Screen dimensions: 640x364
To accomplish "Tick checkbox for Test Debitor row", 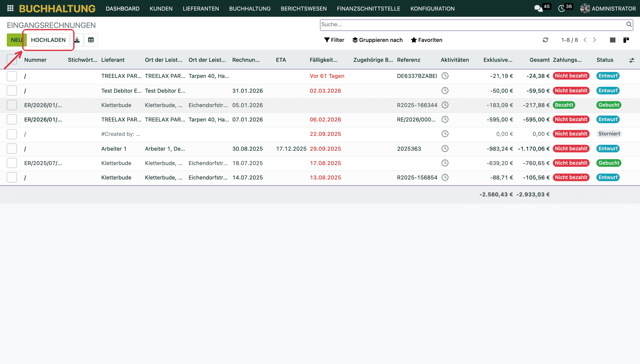I will pos(12,91).
